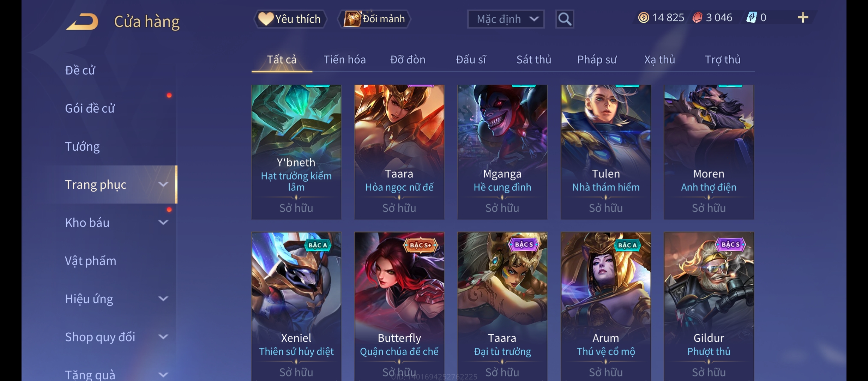Open the Mặc định sort dropdown
The width and height of the screenshot is (868, 381).
[506, 19]
